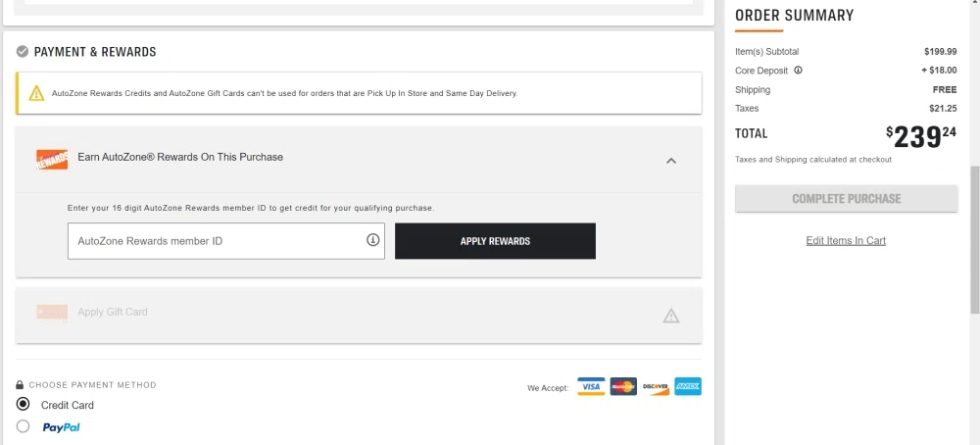Click the gift card warning triangle icon
The image size is (980, 445).
(x=670, y=315)
